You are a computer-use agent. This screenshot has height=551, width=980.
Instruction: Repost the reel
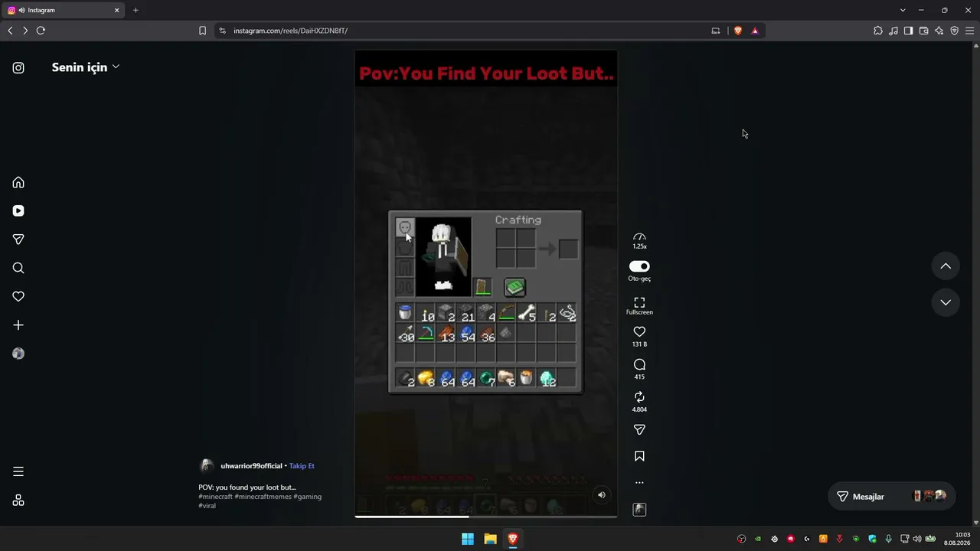pyautogui.click(x=639, y=397)
